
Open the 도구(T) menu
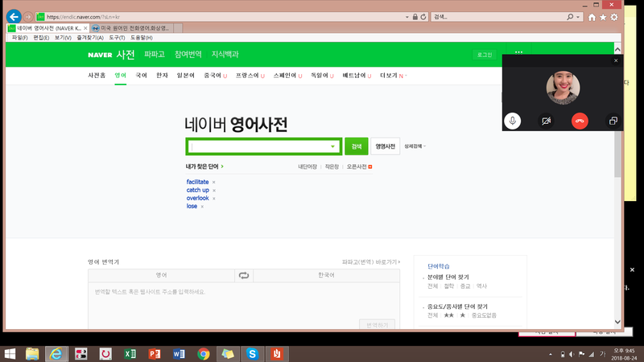click(117, 37)
